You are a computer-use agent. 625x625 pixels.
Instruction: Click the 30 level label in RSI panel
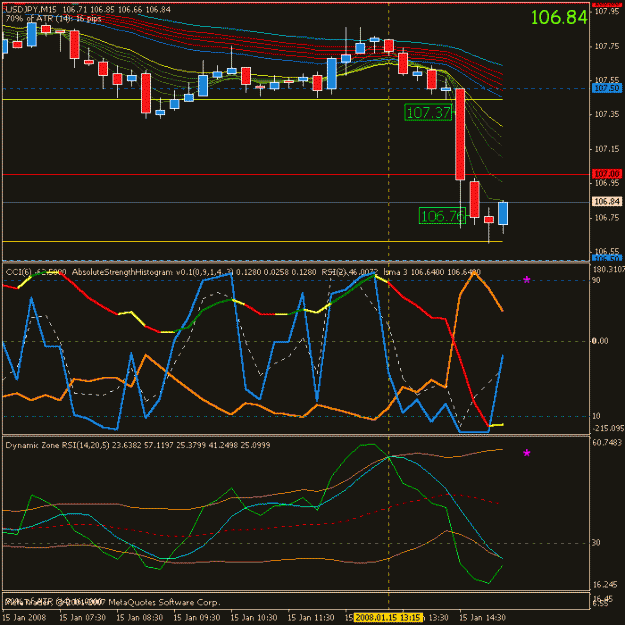pyautogui.click(x=596, y=542)
